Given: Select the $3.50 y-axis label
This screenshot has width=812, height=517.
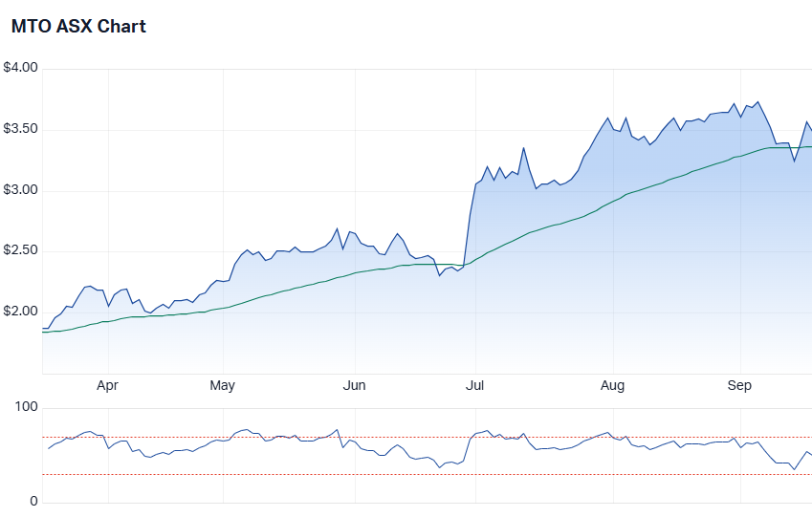Looking at the screenshot, I should click(20, 129).
